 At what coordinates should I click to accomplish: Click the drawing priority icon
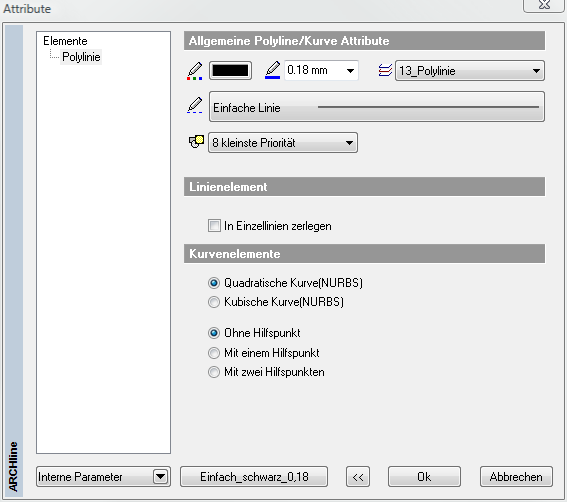[196, 142]
